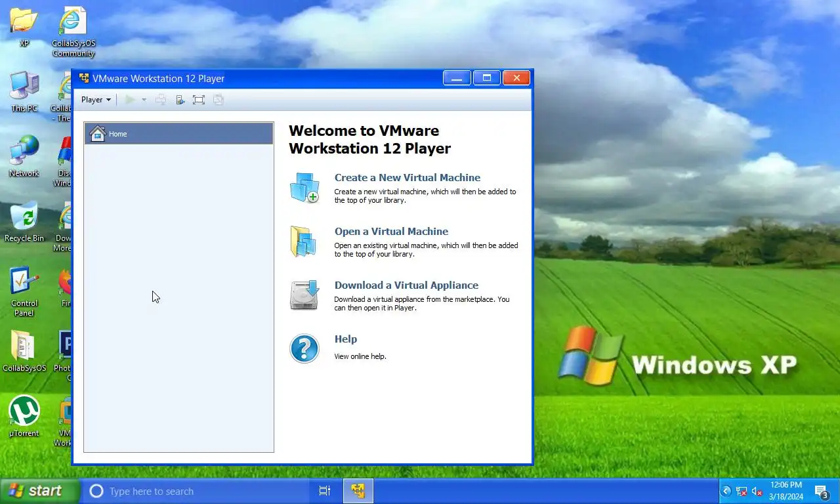Close the VMware Workstation 12 Player window
840x504 pixels.
516,78
